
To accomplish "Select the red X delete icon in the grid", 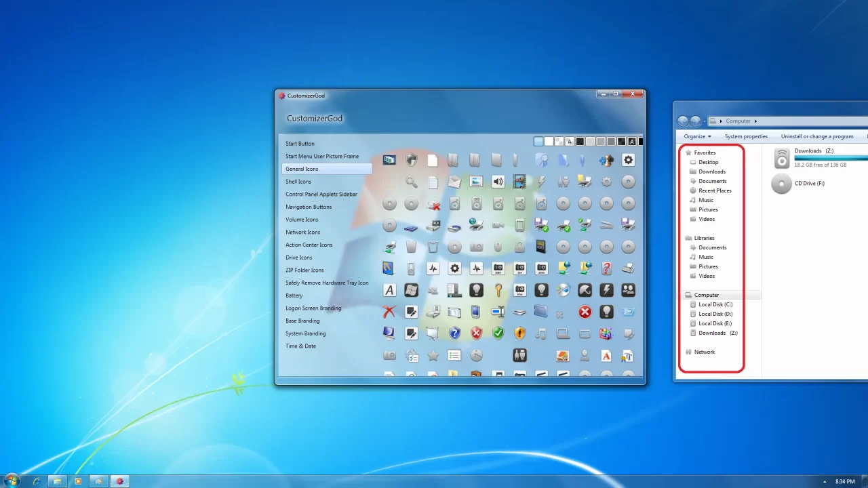I will (389, 312).
